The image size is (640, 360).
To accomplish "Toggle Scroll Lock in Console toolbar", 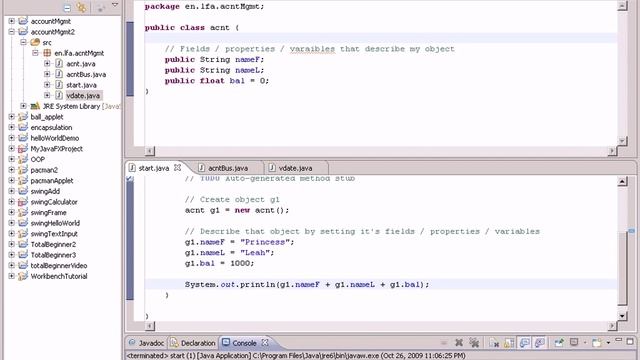I will [x=509, y=343].
